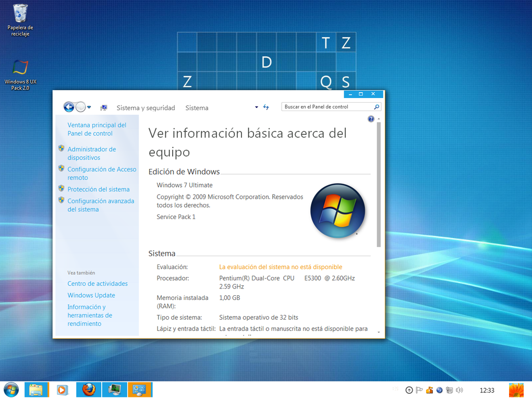Show hidden tray icons arrow

pos(409,390)
